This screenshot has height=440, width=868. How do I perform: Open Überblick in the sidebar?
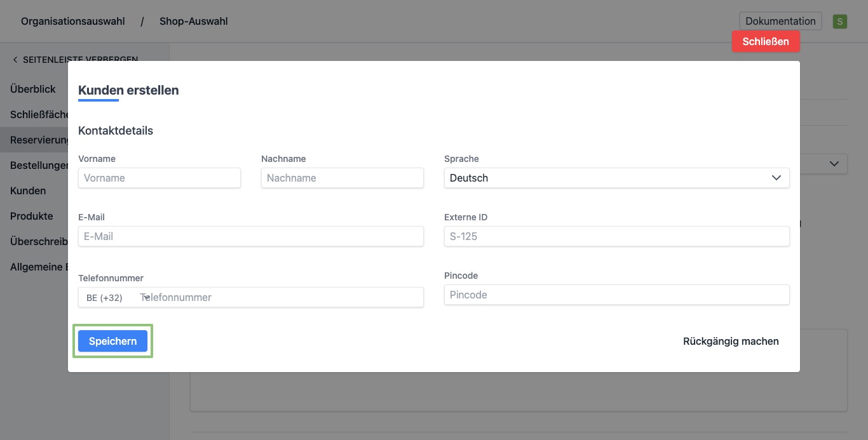33,89
